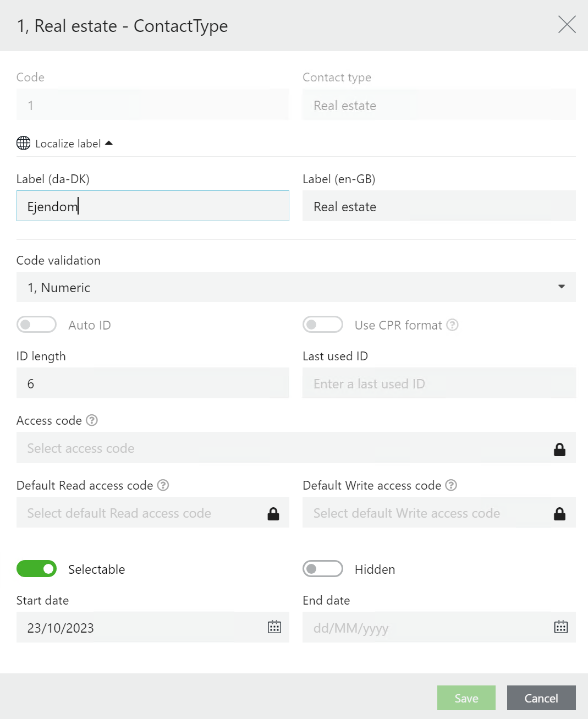Image resolution: width=588 pixels, height=719 pixels.
Task: Open the Start date calendar picker
Action: [x=274, y=627]
